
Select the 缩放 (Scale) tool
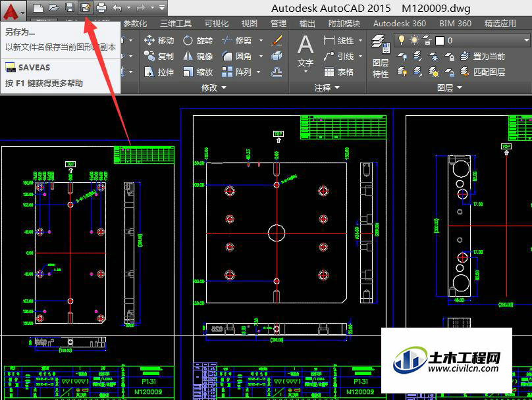[198, 72]
